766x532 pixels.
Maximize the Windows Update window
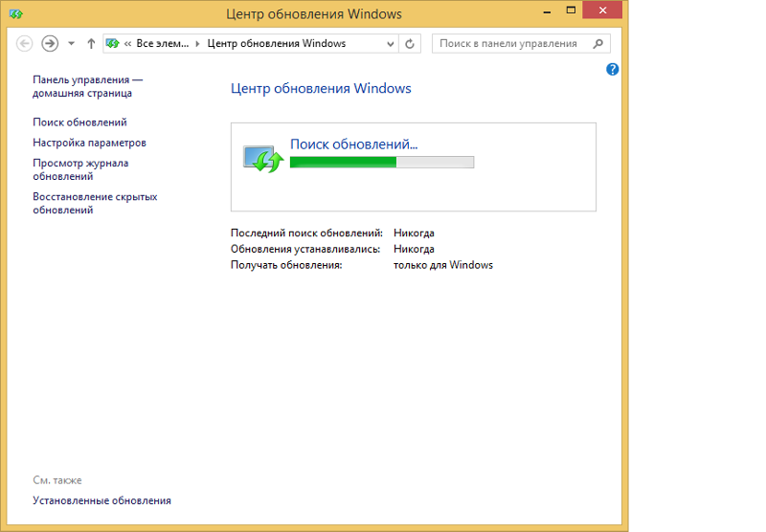[x=571, y=11]
